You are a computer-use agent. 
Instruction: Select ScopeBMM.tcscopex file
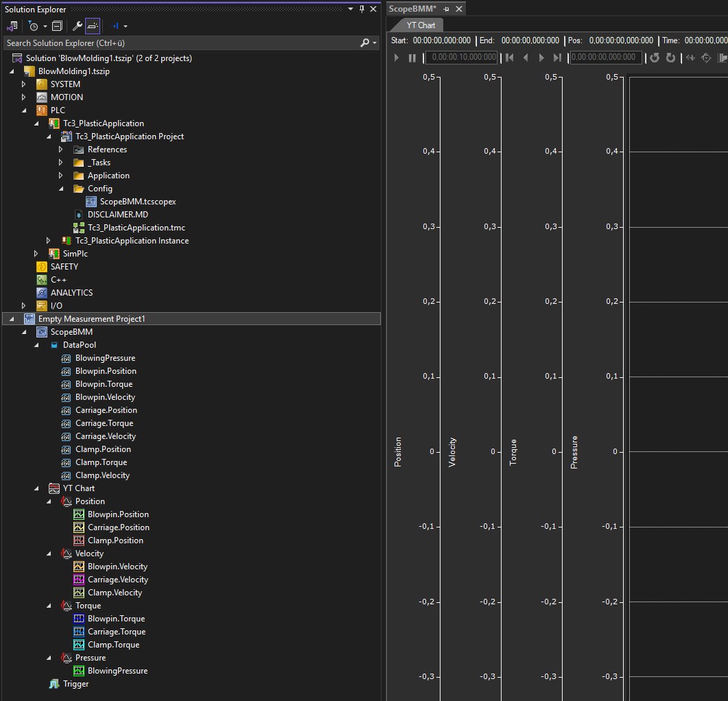pyautogui.click(x=138, y=202)
